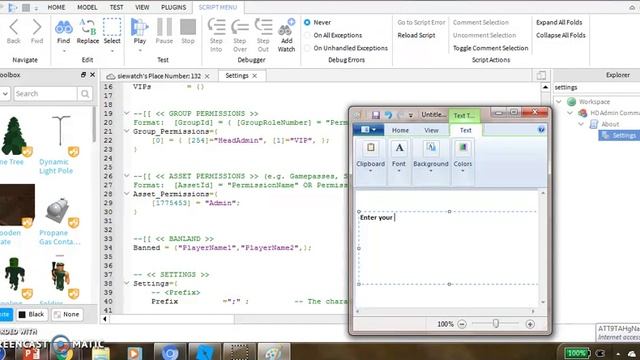This screenshot has height=360, width=640.
Task: Choose the Black background swatch
Action: (31, 314)
